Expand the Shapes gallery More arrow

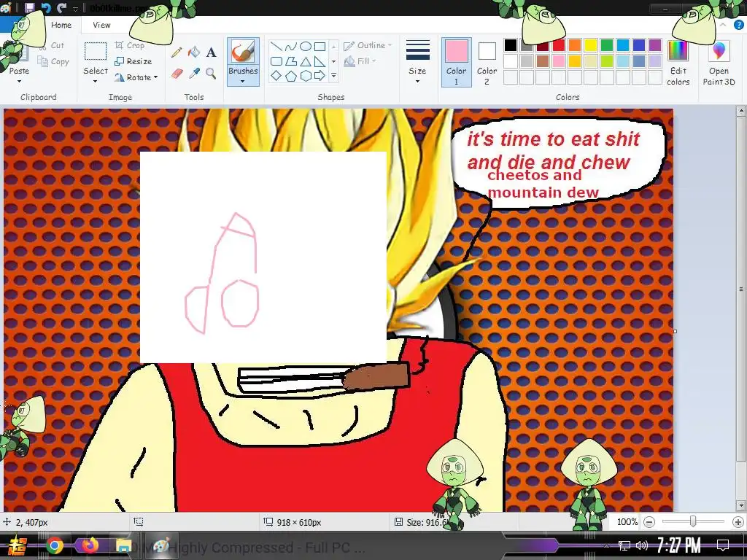(x=333, y=75)
